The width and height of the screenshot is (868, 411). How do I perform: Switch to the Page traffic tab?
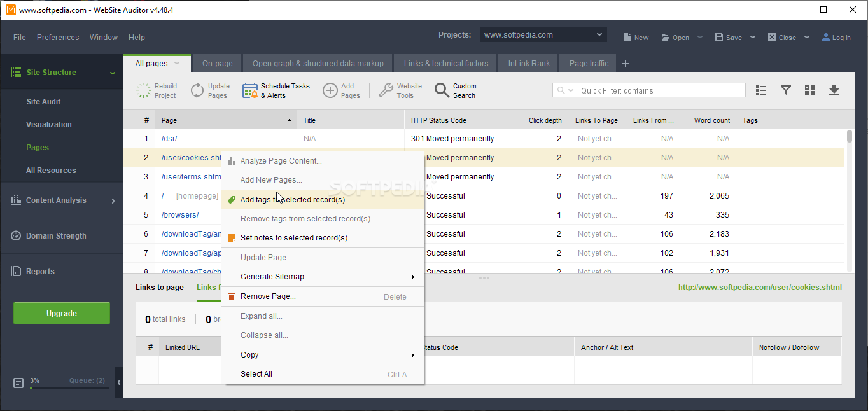tap(589, 64)
